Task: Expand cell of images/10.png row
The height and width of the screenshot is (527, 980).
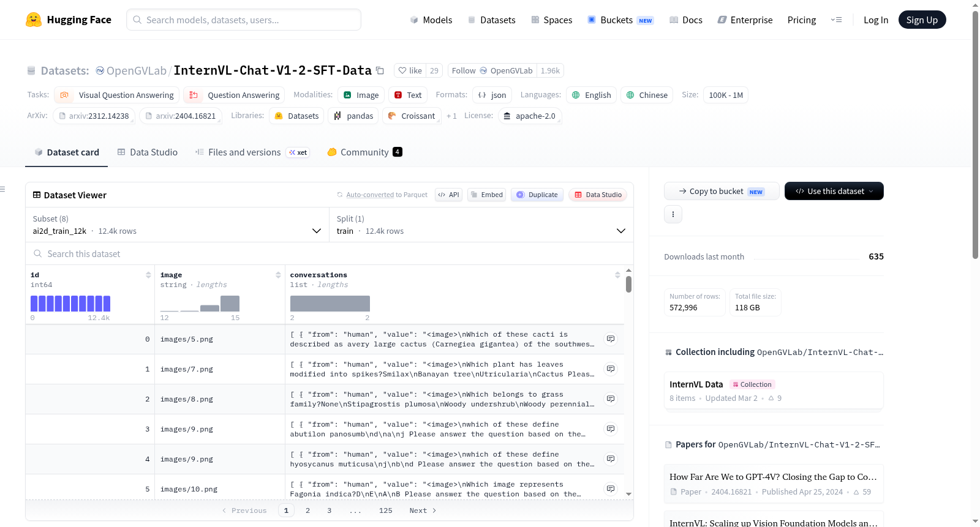Action: coord(611,488)
